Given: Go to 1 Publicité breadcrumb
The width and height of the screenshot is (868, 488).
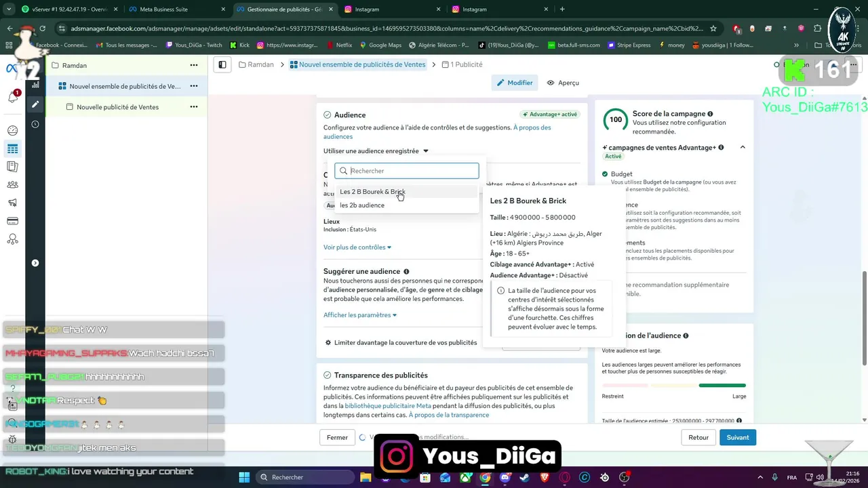Looking at the screenshot, I should tap(462, 64).
